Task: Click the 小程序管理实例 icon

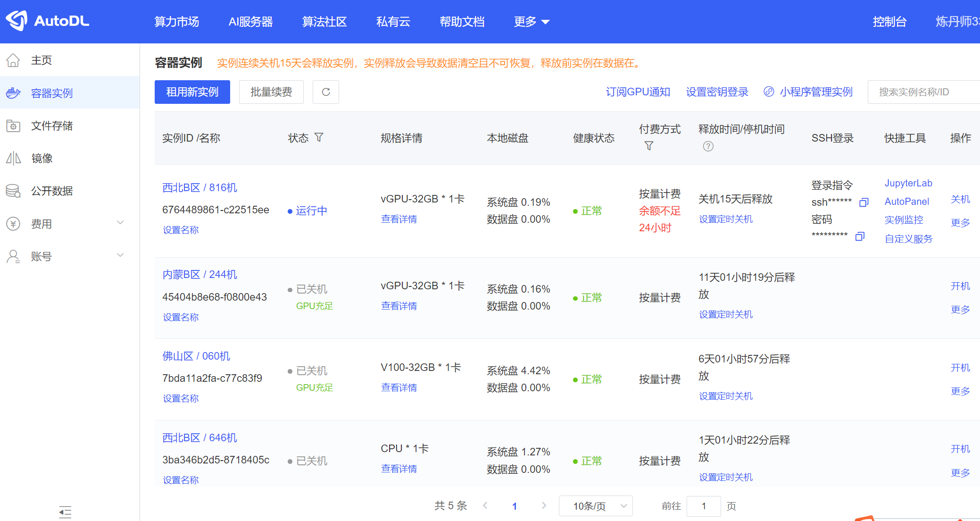Action: 769,92
